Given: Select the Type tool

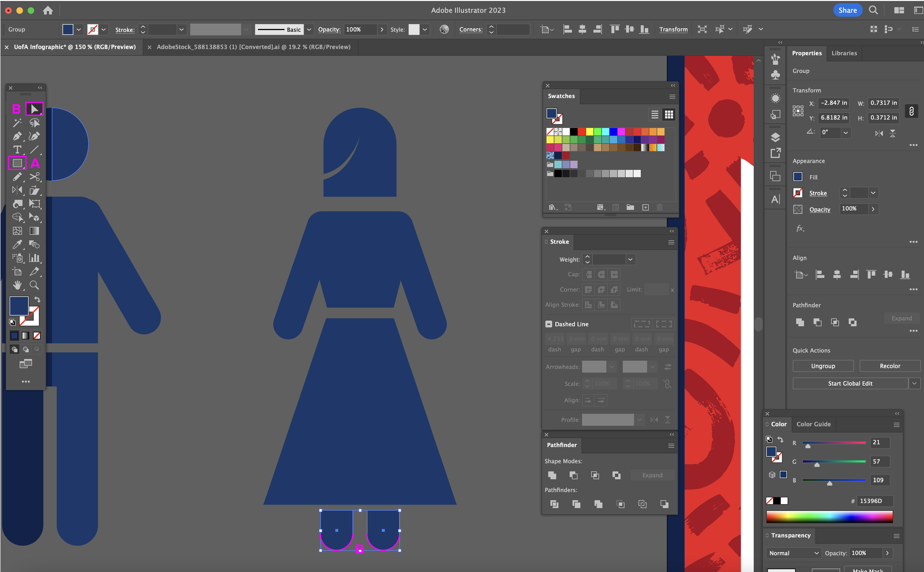Looking at the screenshot, I should click(x=17, y=150).
